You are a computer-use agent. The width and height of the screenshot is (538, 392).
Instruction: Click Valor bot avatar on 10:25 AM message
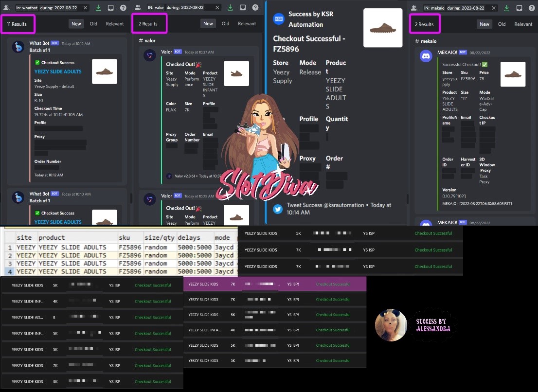[150, 199]
